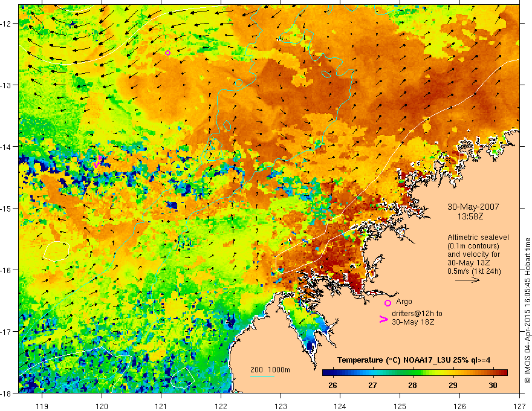The width and height of the screenshot is (532, 411).
Task: Click the longitude axis label '121'
Action: 161,406
